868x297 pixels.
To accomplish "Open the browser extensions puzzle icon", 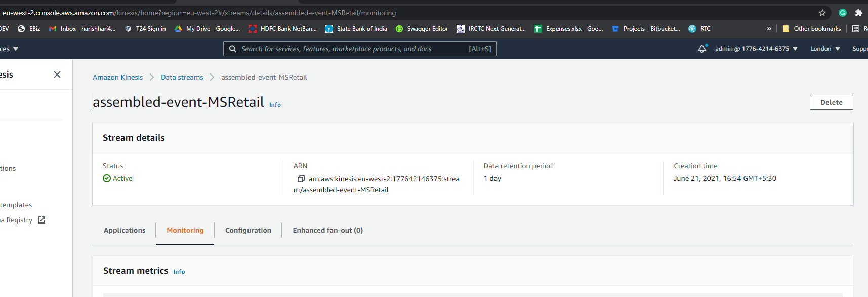I will 858,13.
